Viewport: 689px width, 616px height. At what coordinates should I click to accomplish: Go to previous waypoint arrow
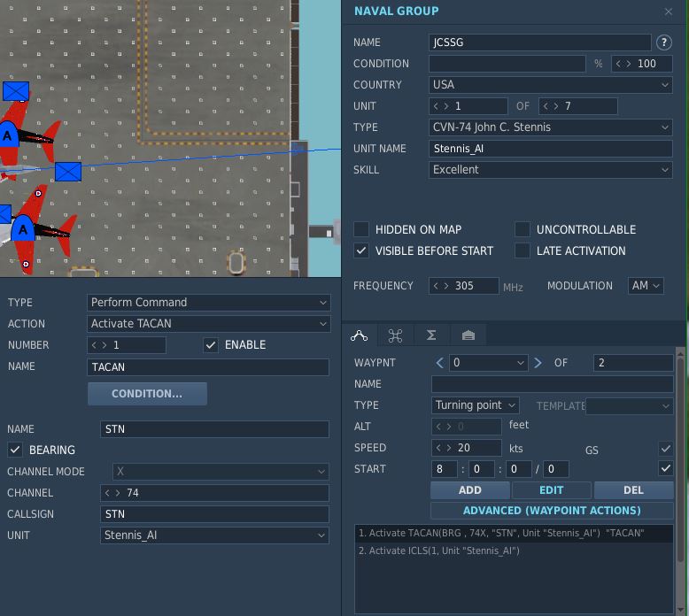pyautogui.click(x=439, y=363)
